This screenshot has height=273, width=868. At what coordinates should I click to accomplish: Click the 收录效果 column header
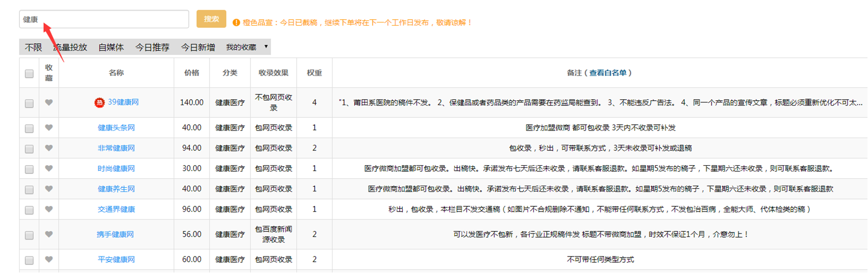click(273, 73)
